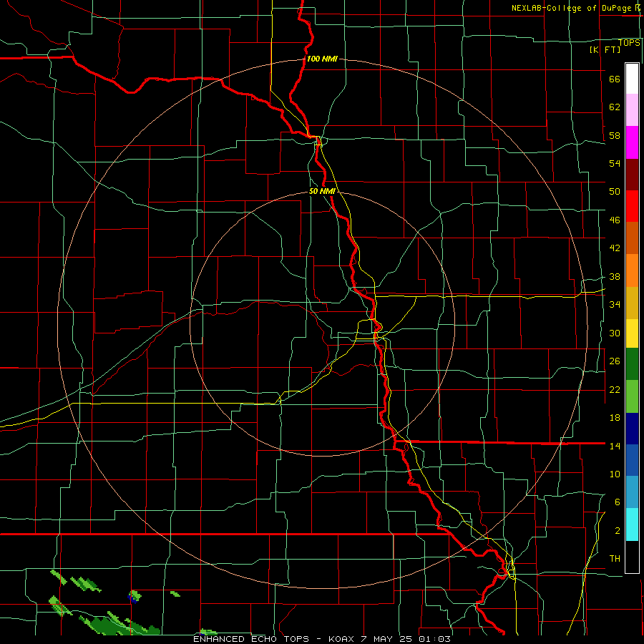
Task: Select the light green legend swatch
Action: pyautogui.click(x=632, y=396)
